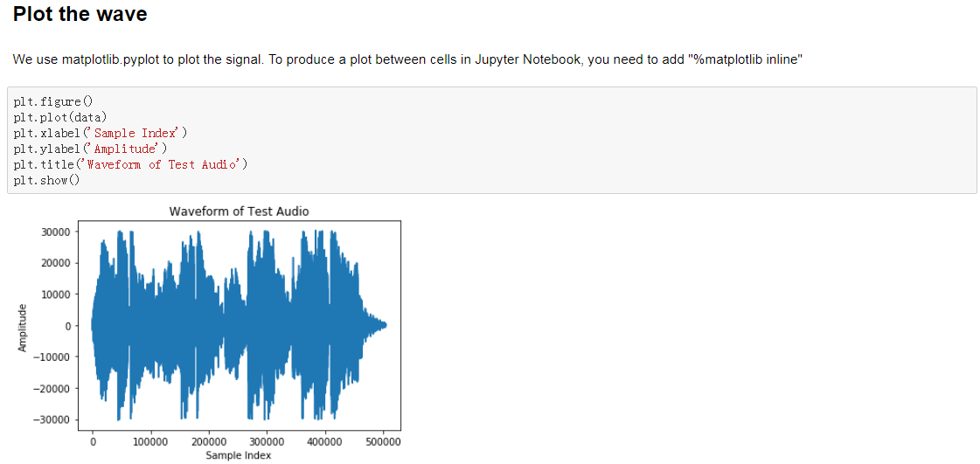Click the 100000 tick label on the x-axis
Viewport: 980px width, 464px height.
click(x=150, y=442)
